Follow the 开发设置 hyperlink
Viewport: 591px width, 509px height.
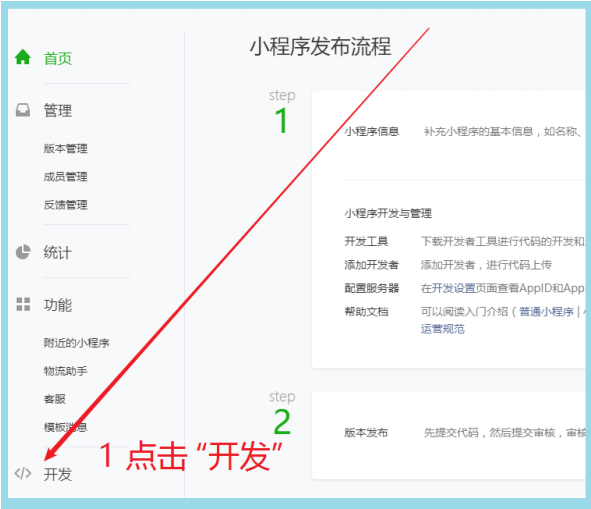[x=453, y=288]
